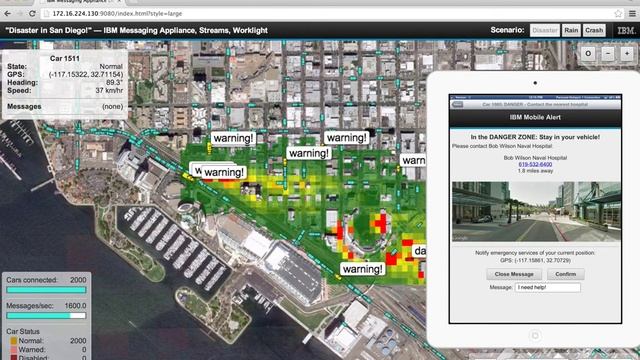Zoom in the map with plus button
The height and width of the screenshot is (360, 640).
[x=627, y=53]
